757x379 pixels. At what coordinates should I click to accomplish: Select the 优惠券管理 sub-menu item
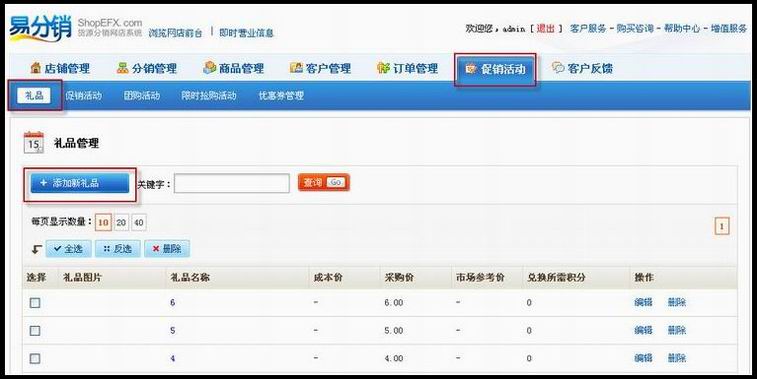click(x=281, y=96)
